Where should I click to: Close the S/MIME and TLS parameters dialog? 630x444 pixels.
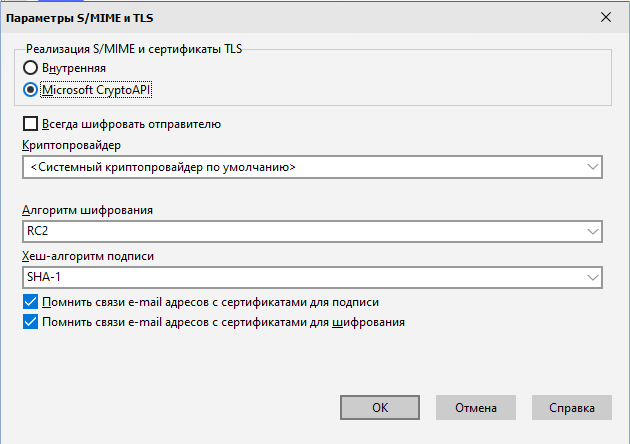point(605,16)
